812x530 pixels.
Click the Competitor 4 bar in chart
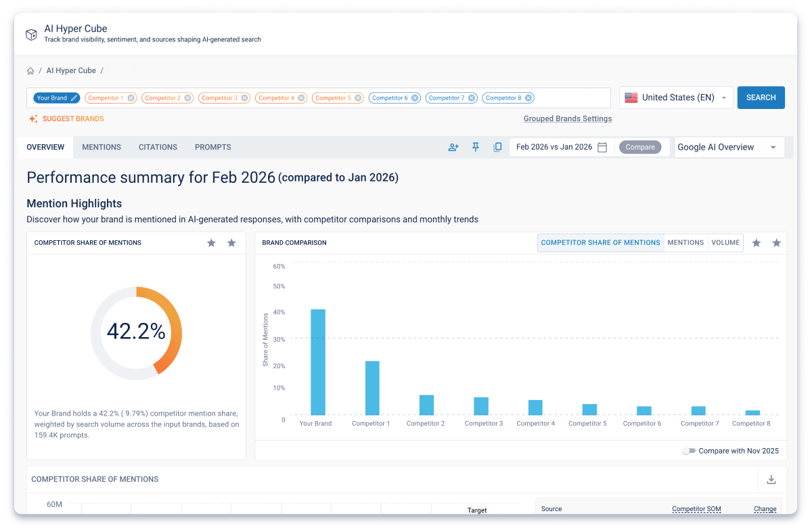coord(535,407)
